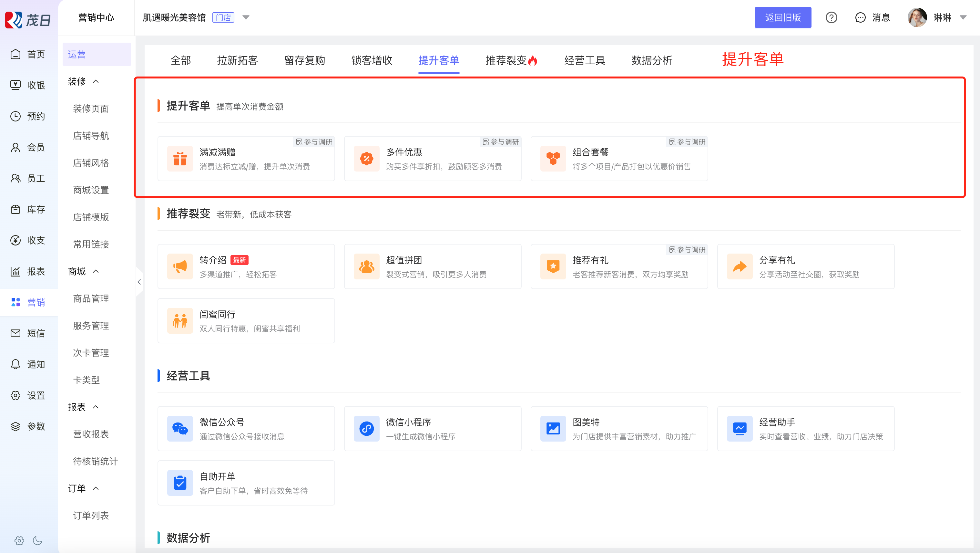Collapse the secondary sidebar arrow handle

(139, 282)
